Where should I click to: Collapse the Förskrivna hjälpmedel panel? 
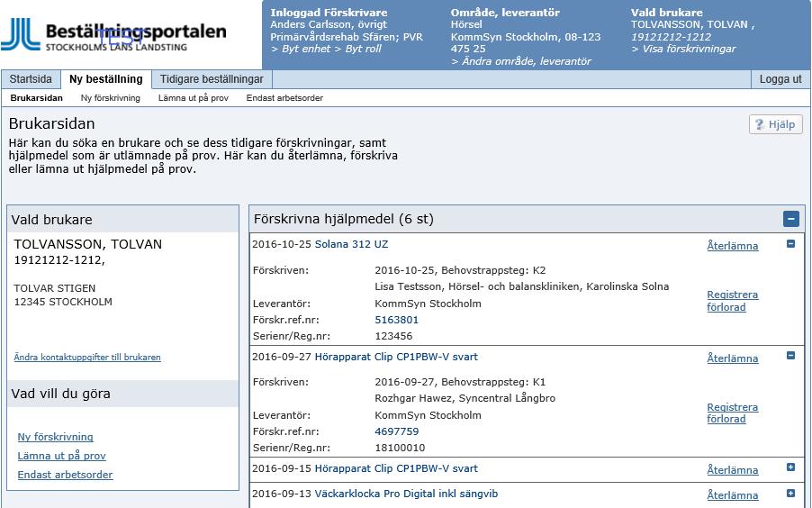click(790, 219)
